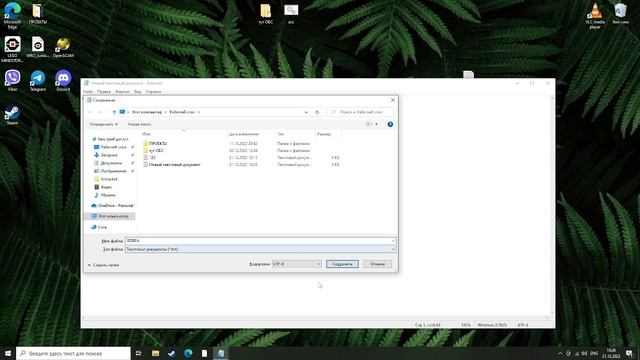Sort by the Дата изменения column header
The image size is (640, 360).
(x=244, y=134)
